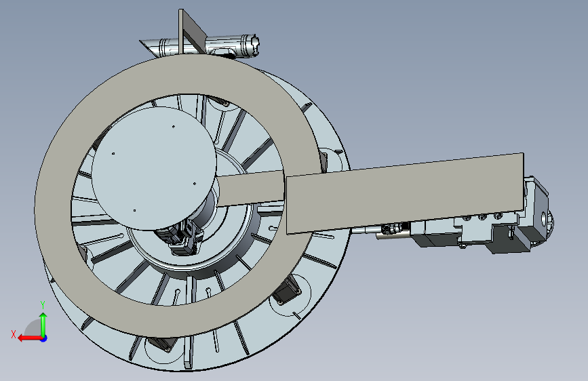Select the long rectangular arm plate

point(405,193)
